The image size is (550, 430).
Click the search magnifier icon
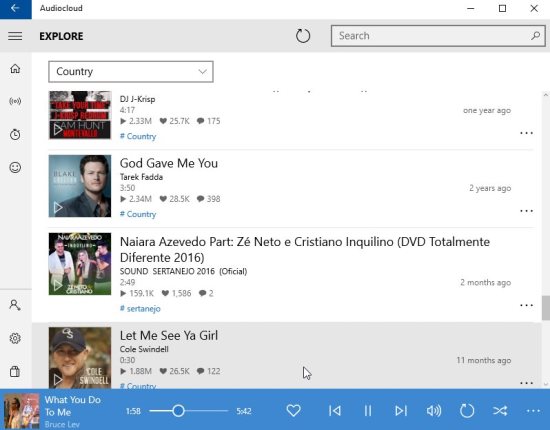(535, 35)
